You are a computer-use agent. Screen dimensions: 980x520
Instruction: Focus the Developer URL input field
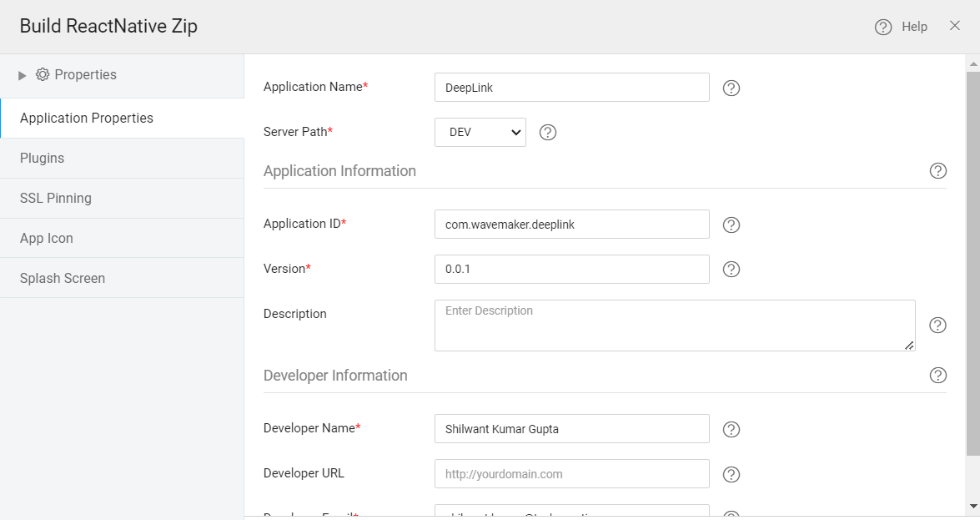pos(571,473)
